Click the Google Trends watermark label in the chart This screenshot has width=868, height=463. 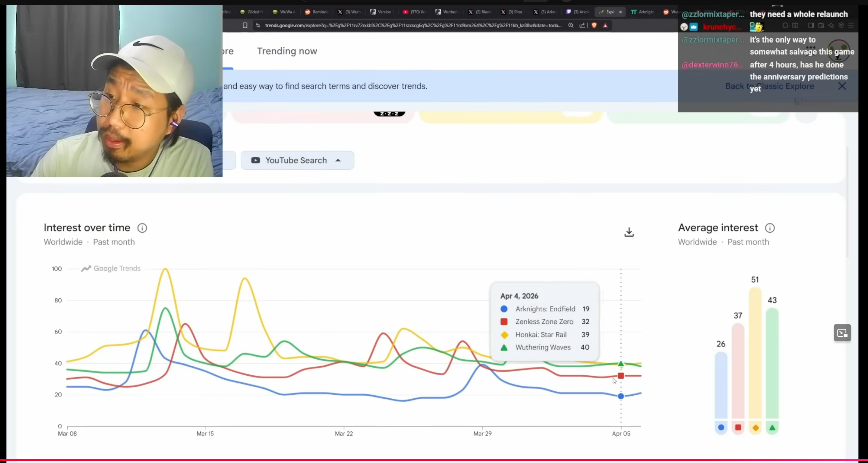(x=111, y=268)
